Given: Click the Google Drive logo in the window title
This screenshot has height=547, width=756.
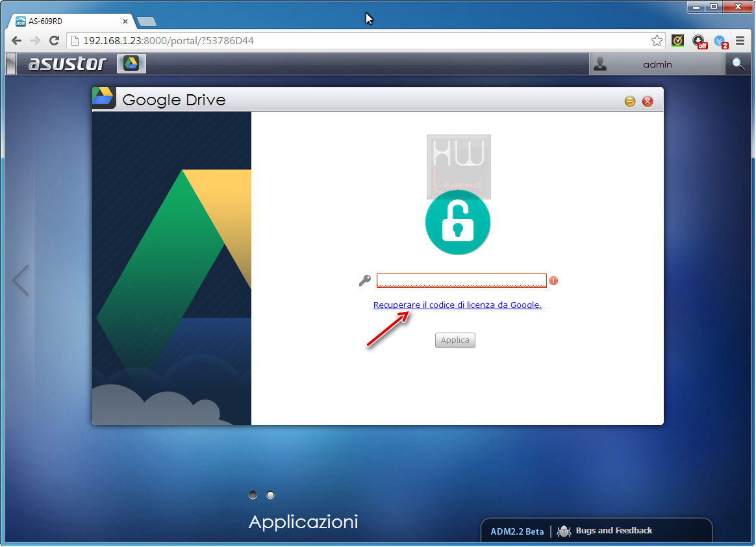Looking at the screenshot, I should pos(104,98).
